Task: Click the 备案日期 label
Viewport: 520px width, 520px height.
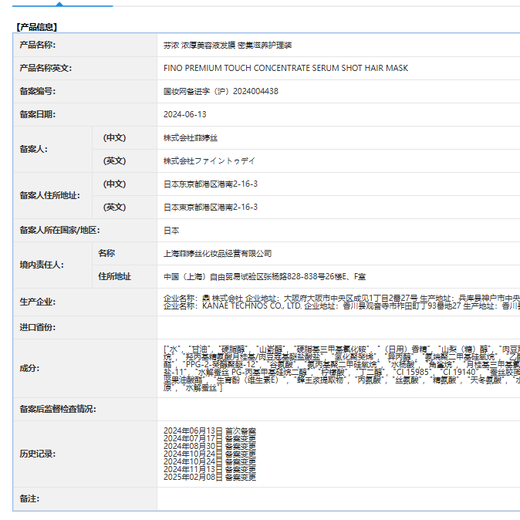Action: tap(38, 114)
